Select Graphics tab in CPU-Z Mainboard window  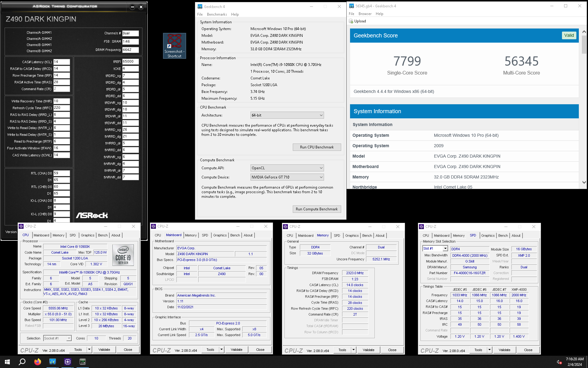220,235
